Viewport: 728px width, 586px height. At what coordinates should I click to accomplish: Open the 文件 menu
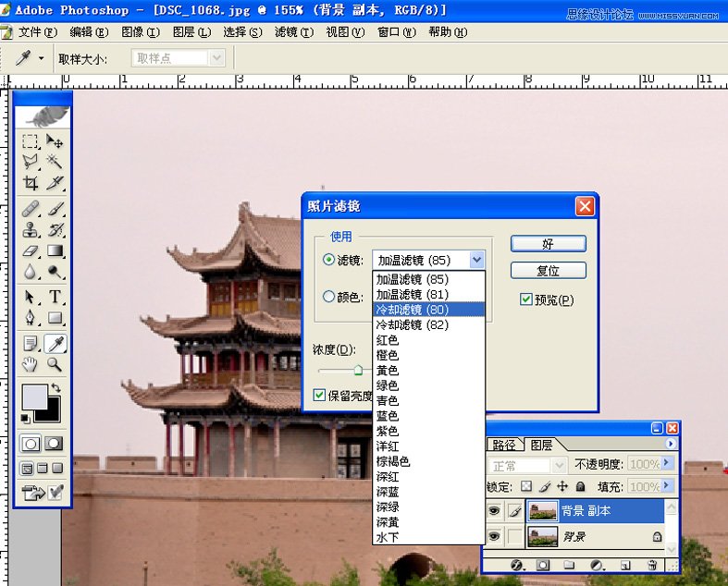(38, 32)
